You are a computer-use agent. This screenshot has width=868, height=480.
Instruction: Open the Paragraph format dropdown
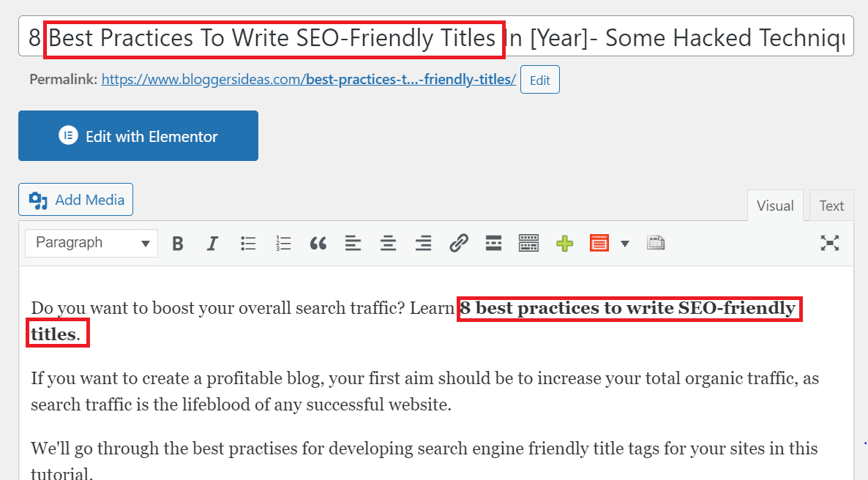pyautogui.click(x=91, y=243)
